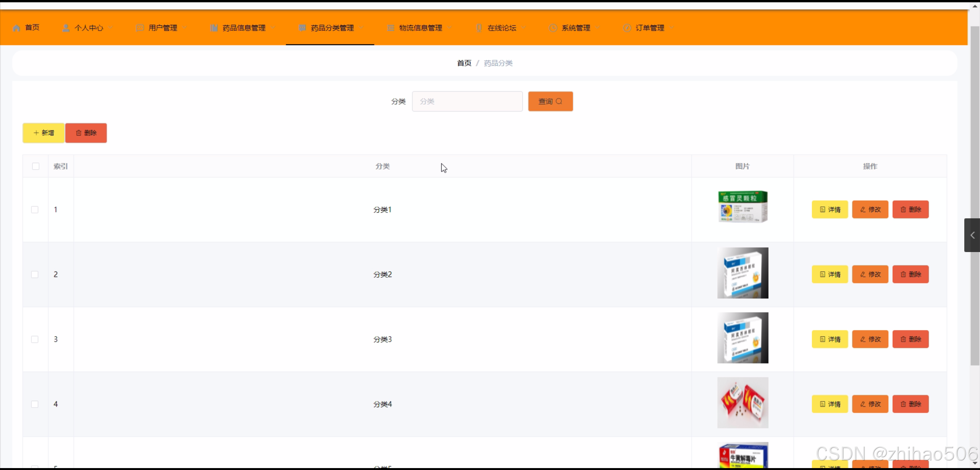Click the books icon beside 药品信息管理

tap(214, 28)
